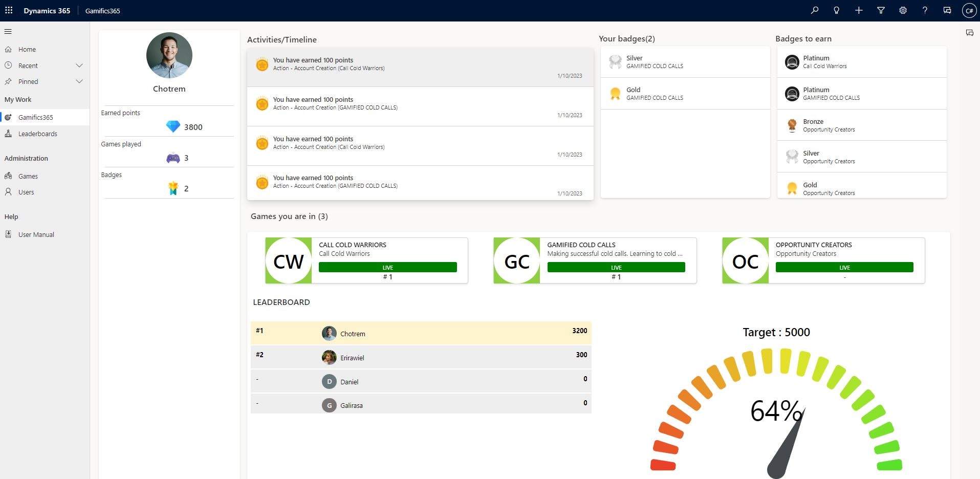
Task: Click the Target : 5000 label
Action: pyautogui.click(x=776, y=332)
